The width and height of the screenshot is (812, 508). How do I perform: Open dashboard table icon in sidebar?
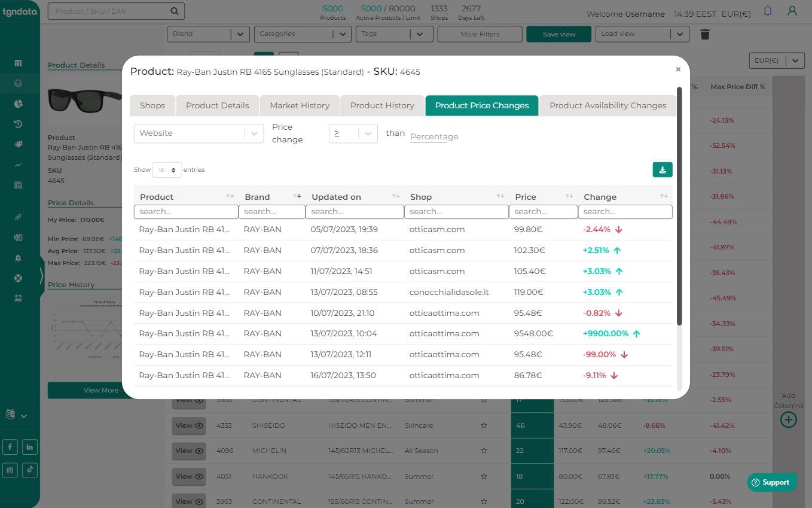(x=18, y=63)
